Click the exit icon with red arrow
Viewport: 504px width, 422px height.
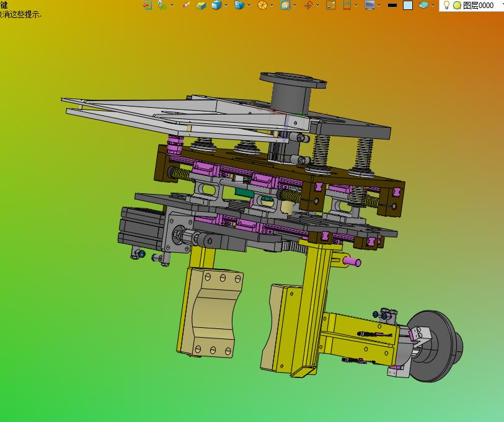pos(147,5)
